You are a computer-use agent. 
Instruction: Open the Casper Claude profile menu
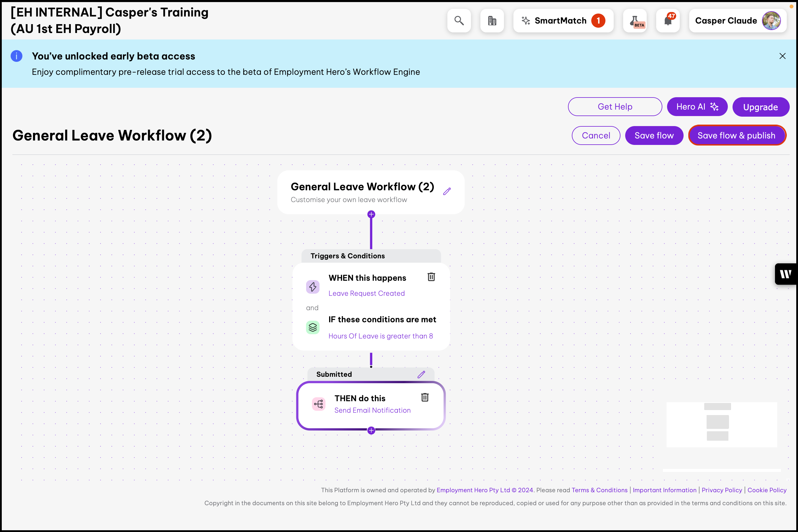click(737, 21)
